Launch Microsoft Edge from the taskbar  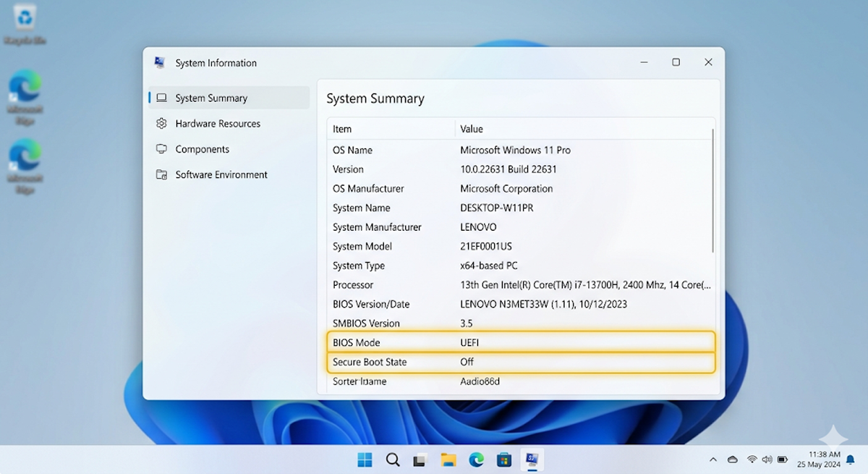click(476, 460)
